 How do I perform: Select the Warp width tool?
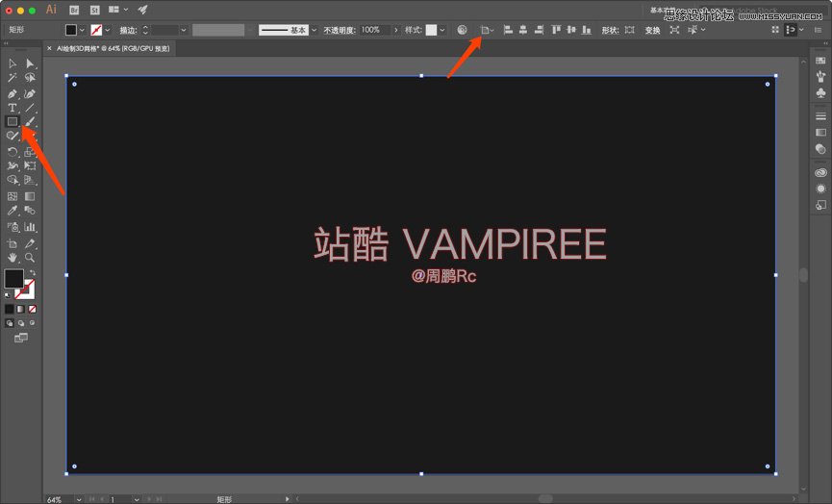coord(13,166)
